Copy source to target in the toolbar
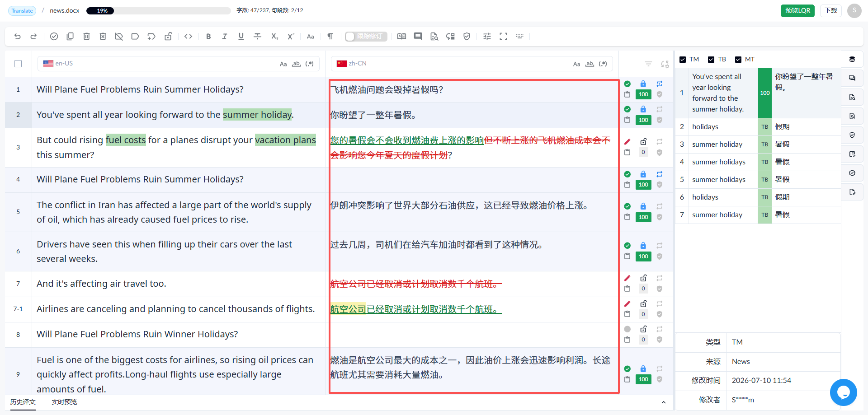This screenshot has width=868, height=415. point(70,37)
